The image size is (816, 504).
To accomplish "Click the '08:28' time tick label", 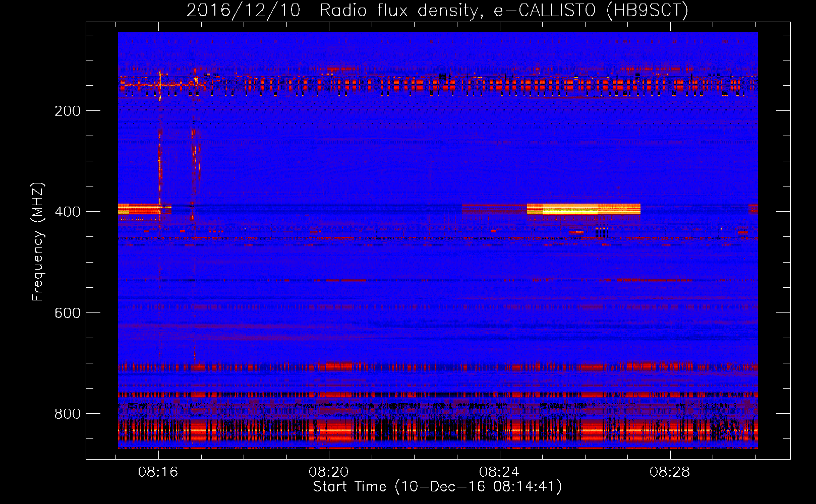I will pos(670,472).
